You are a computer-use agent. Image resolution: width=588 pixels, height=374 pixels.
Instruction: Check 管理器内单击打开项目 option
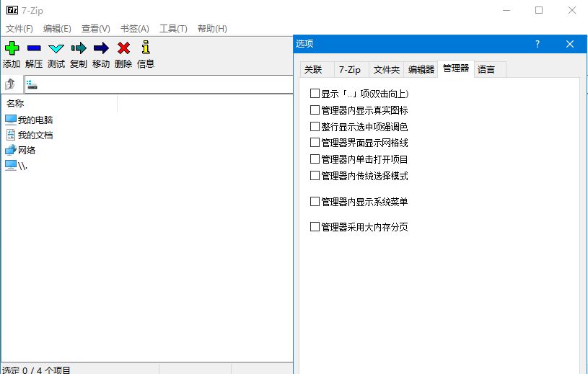point(315,159)
